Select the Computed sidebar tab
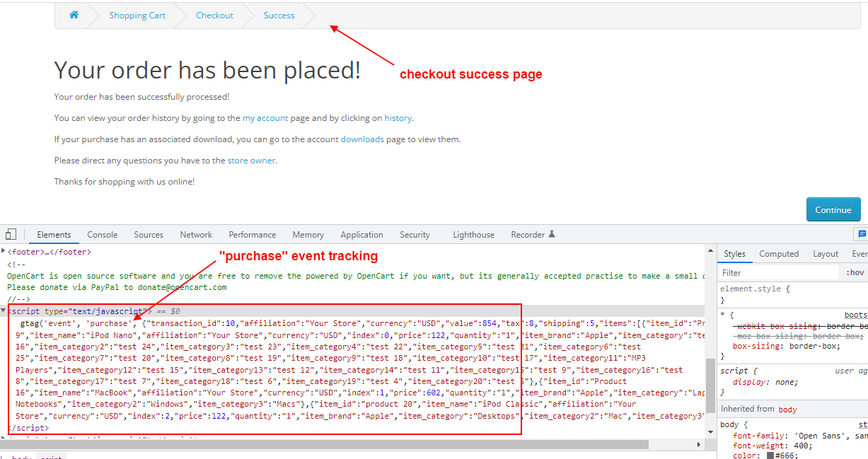Image resolution: width=868 pixels, height=459 pixels. (779, 254)
